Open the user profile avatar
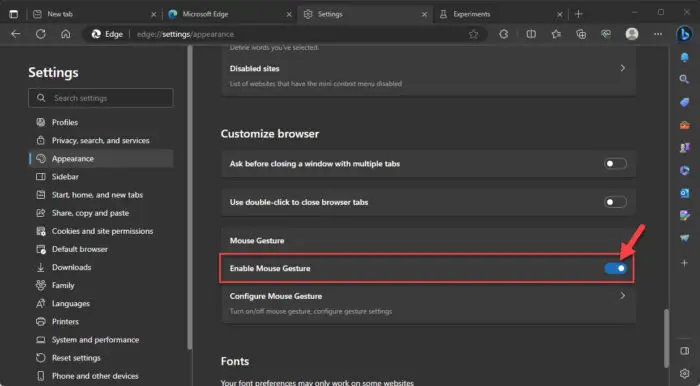Viewport: 700px width, 386px height. click(632, 34)
